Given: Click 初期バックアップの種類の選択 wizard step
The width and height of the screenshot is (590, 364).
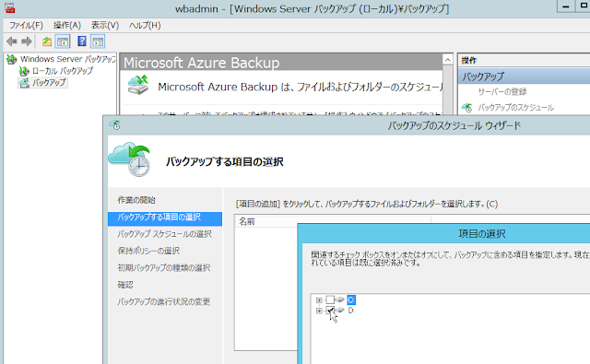Looking at the screenshot, I should (x=164, y=268).
